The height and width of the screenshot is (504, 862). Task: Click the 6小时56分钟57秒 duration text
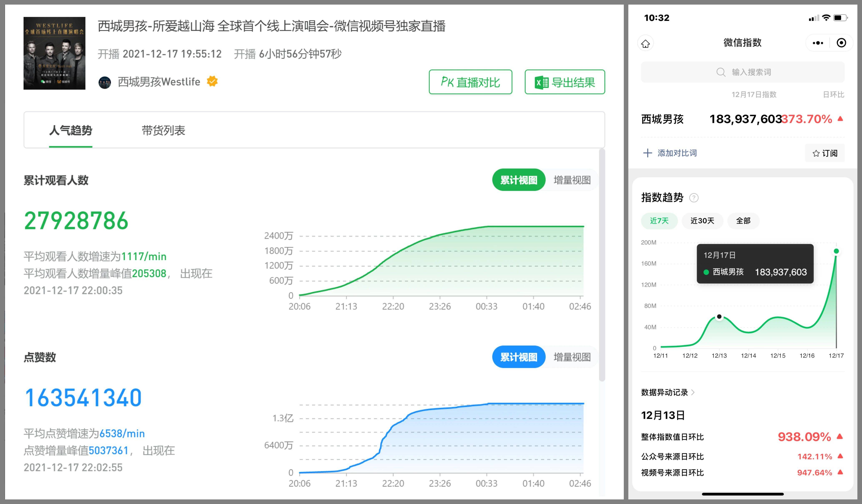[300, 54]
